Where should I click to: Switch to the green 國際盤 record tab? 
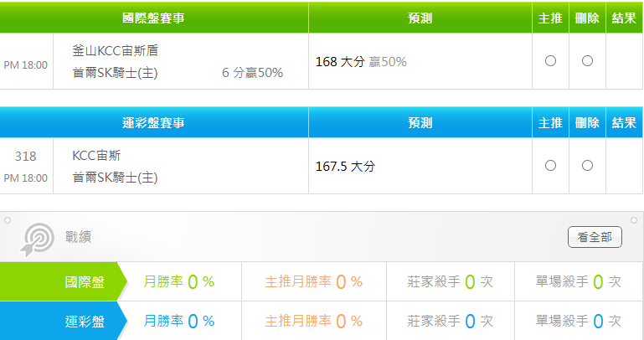[x=85, y=282]
